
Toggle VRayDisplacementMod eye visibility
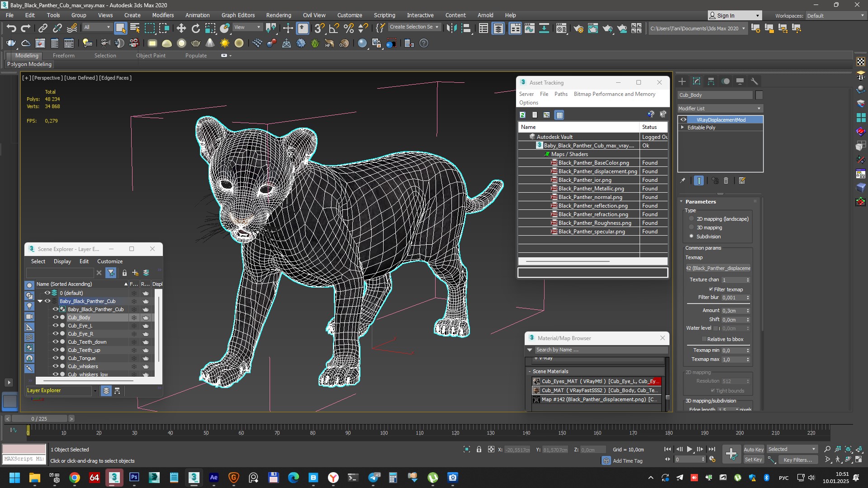tap(683, 120)
